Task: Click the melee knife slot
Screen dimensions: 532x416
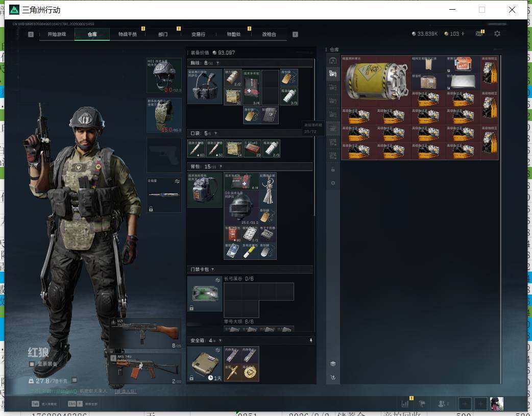Action: pyautogui.click(x=164, y=195)
